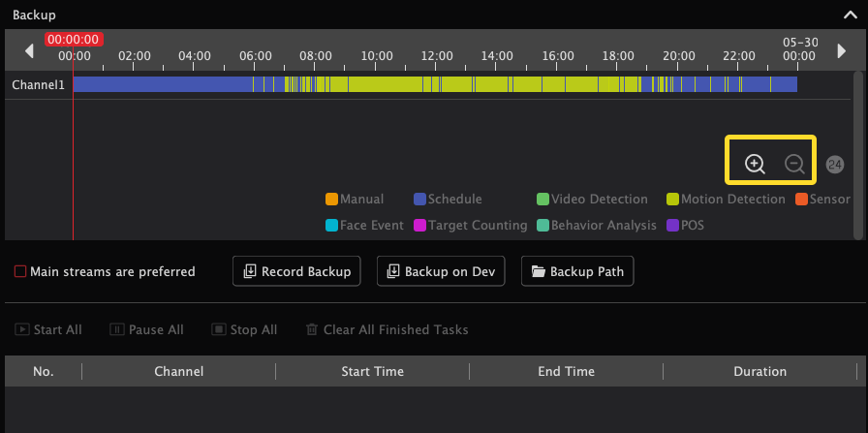This screenshot has height=433, width=868.
Task: Collapse the Backup panel chevron
Action: pyautogui.click(x=850, y=15)
